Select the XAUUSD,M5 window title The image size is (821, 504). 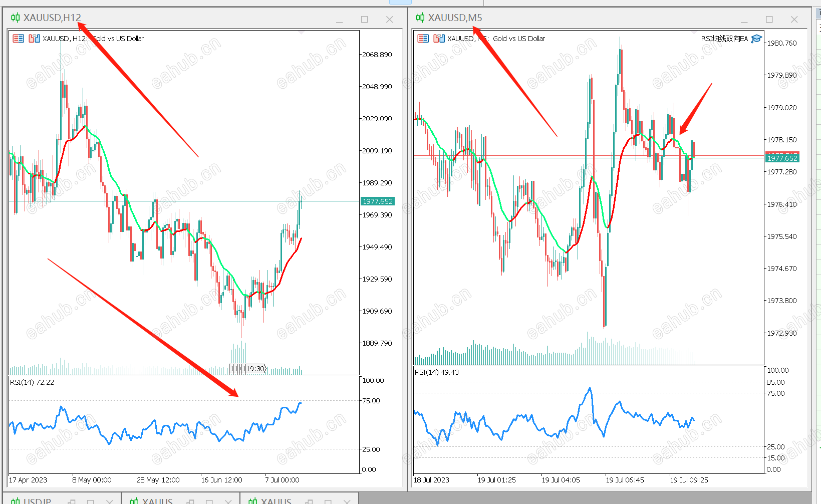pyautogui.click(x=455, y=18)
